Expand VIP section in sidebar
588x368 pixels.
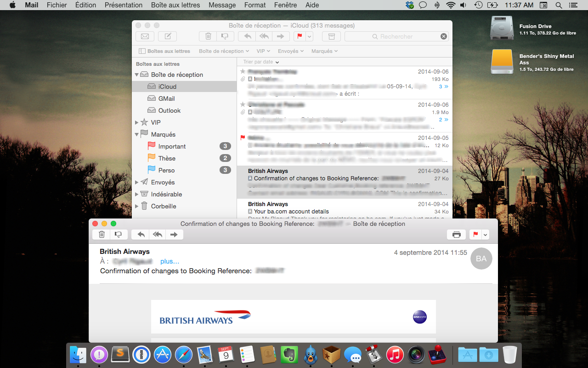click(x=136, y=122)
